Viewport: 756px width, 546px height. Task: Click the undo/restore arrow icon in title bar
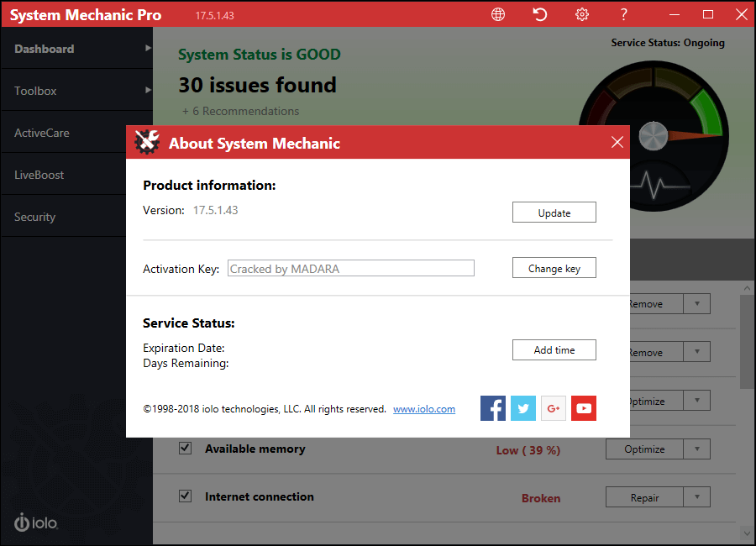point(540,14)
